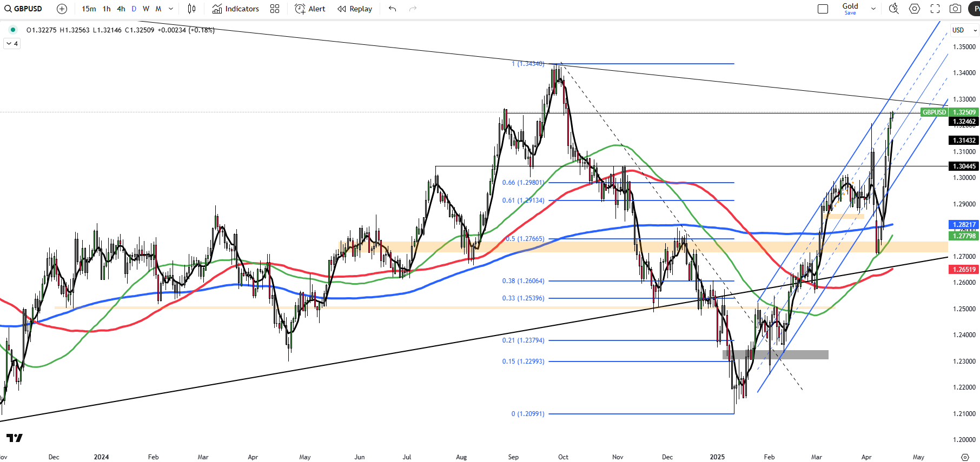Select the Fibonacci 0.38 (1.26064) label
The width and height of the screenshot is (980, 462).
point(523,281)
